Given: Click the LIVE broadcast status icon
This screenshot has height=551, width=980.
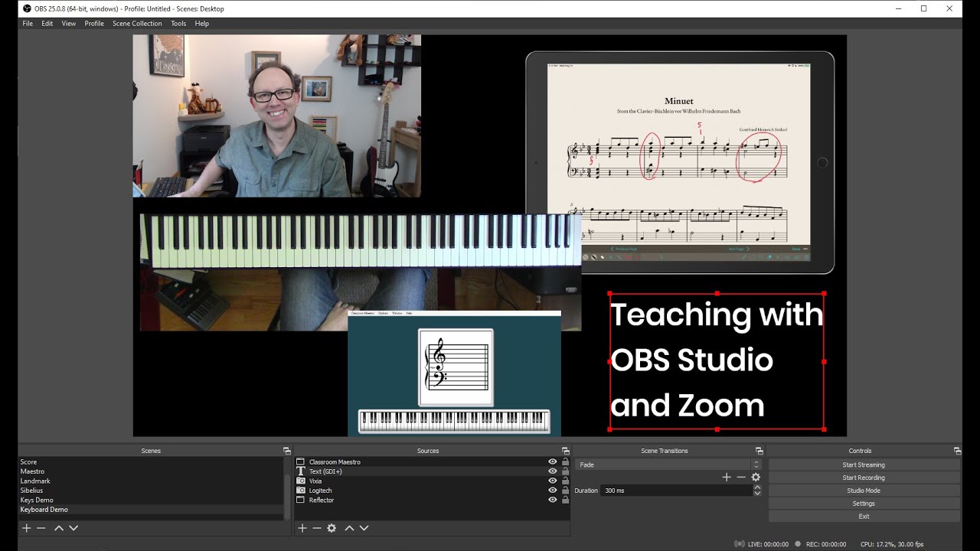Looking at the screenshot, I should pyautogui.click(x=739, y=544).
